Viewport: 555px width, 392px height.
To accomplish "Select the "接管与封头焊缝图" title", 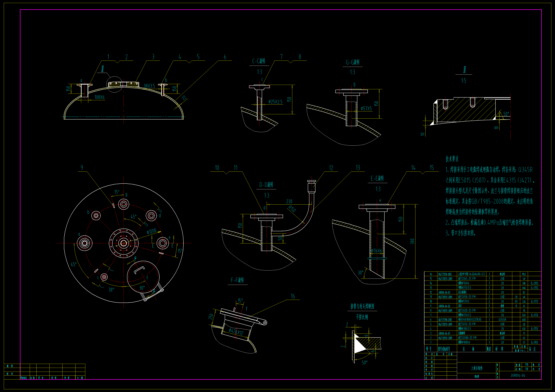I will click(362, 306).
